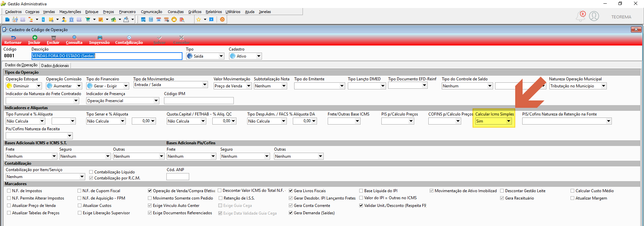644x226 pixels.
Task: Click the Código IPM input field
Action: click(x=199, y=101)
